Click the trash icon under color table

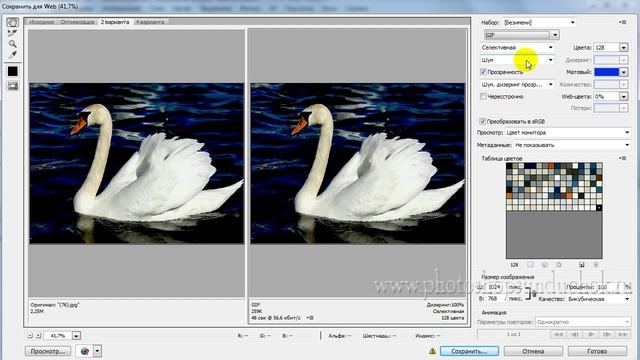(x=596, y=264)
